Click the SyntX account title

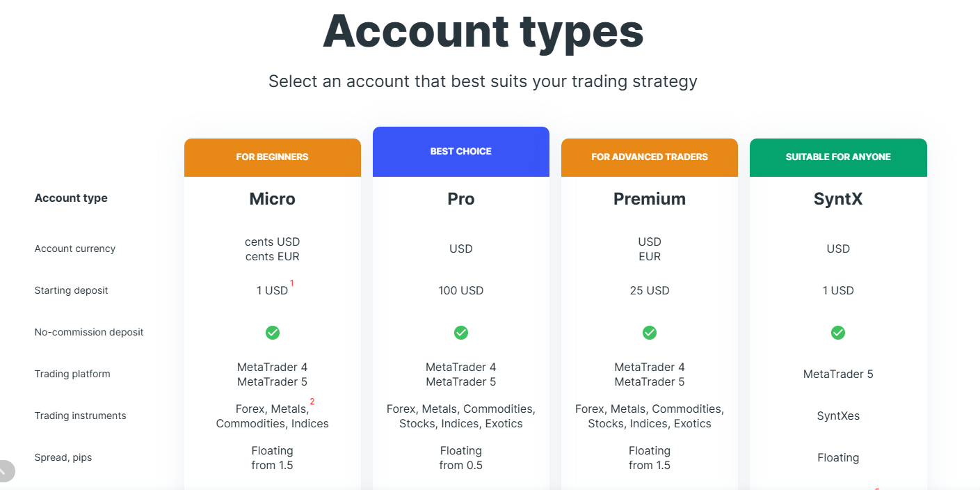(x=838, y=199)
